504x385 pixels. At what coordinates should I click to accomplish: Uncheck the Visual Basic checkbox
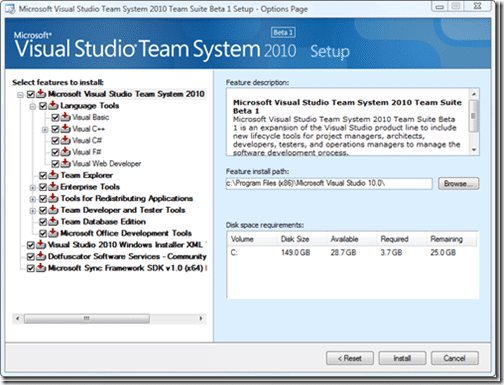click(x=55, y=118)
